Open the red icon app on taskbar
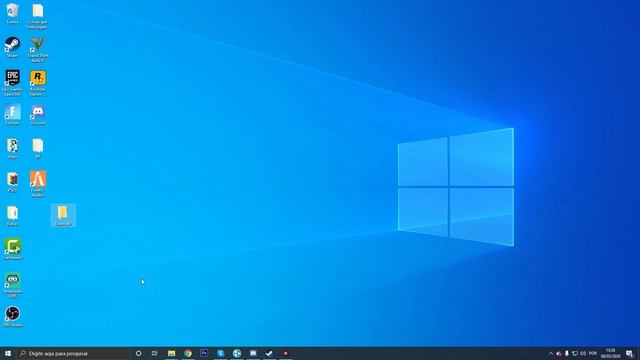This screenshot has height=360, width=640. coord(286,353)
